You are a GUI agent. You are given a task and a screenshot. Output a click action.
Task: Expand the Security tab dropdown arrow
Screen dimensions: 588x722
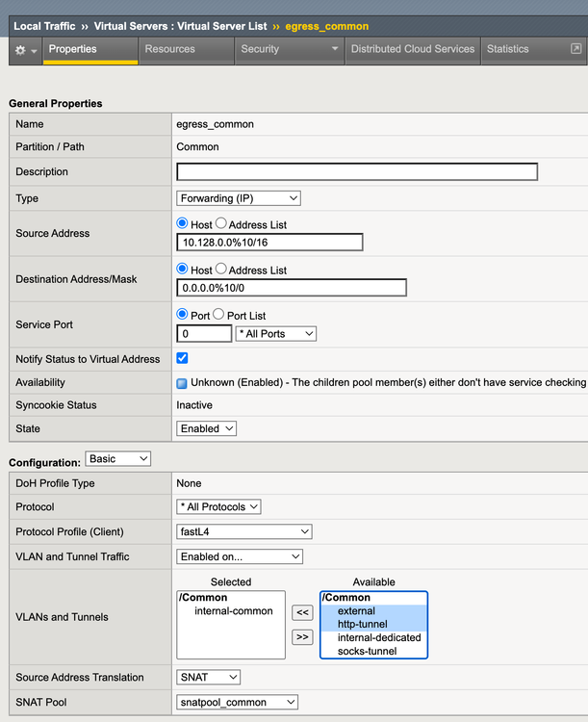[x=335, y=49]
